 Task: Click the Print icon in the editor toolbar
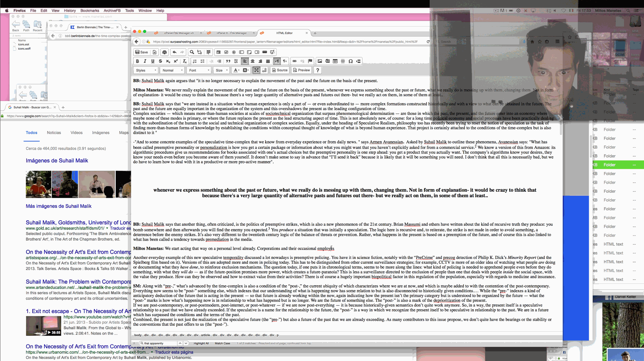click(164, 52)
